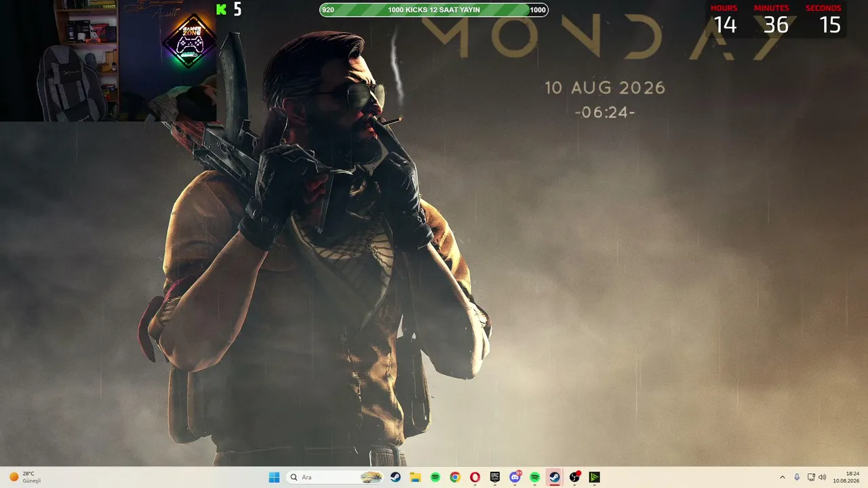This screenshot has width=868, height=488.
Task: Open the 28°C Güneşli weather widget
Action: point(25,477)
